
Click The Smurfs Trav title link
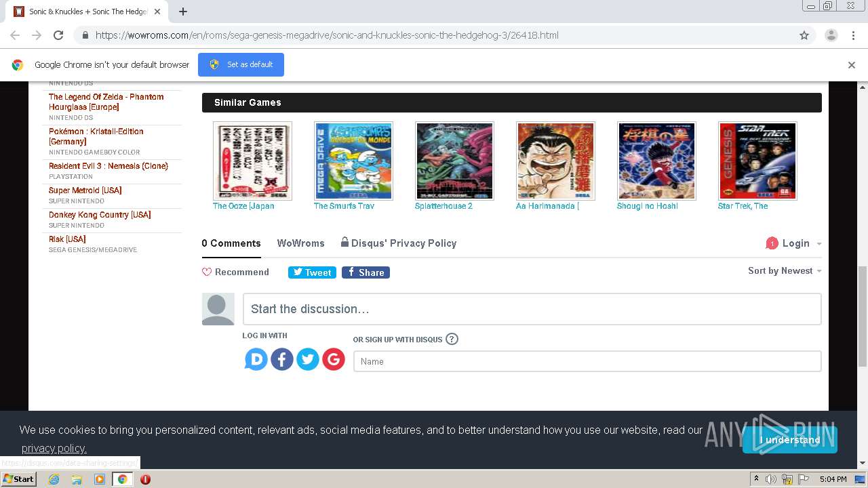pyautogui.click(x=344, y=206)
